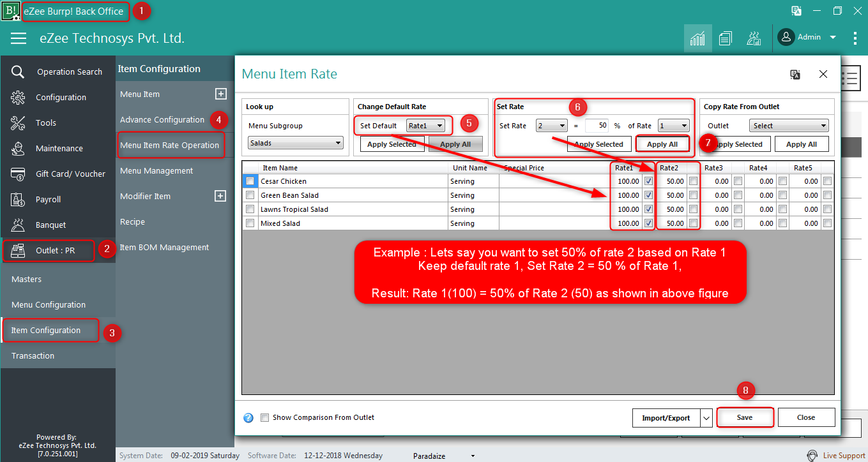Viewport: 868px width, 462px height.
Task: Open Advance Configuration menu item
Action: click(x=162, y=119)
